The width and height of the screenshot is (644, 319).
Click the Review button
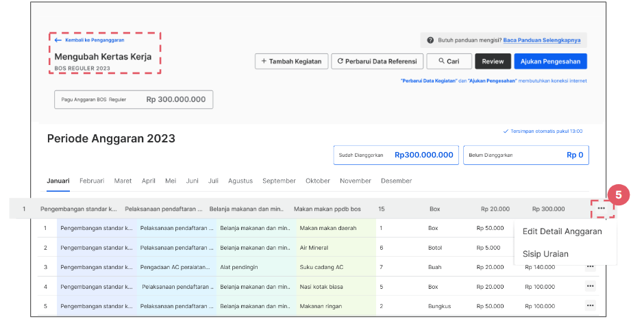pyautogui.click(x=493, y=61)
